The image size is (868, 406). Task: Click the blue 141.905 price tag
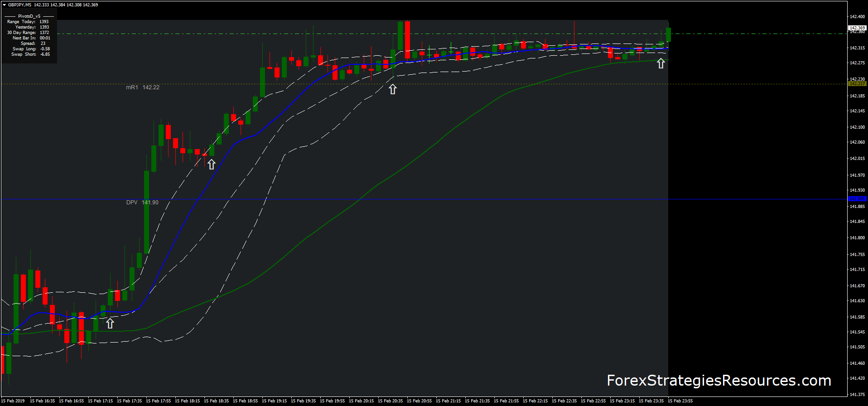(857, 199)
